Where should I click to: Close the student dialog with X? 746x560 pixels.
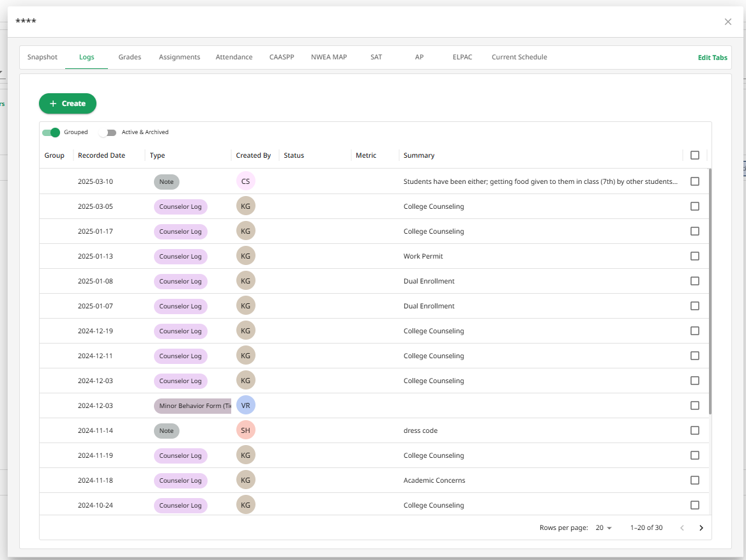pos(727,22)
